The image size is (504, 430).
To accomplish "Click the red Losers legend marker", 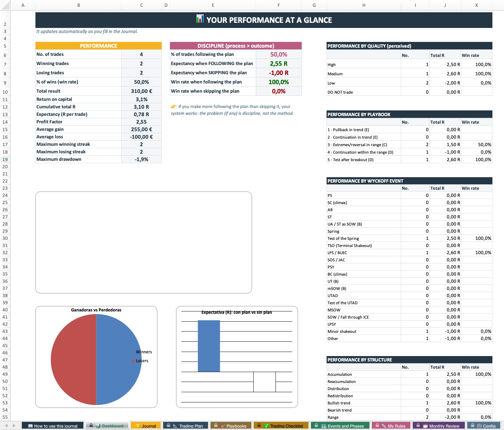I will (x=133, y=361).
